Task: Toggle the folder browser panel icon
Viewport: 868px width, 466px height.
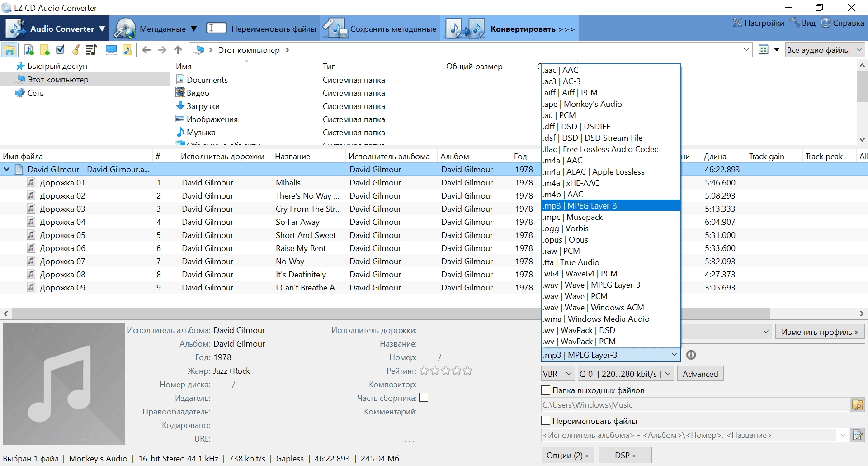Action: [9, 50]
